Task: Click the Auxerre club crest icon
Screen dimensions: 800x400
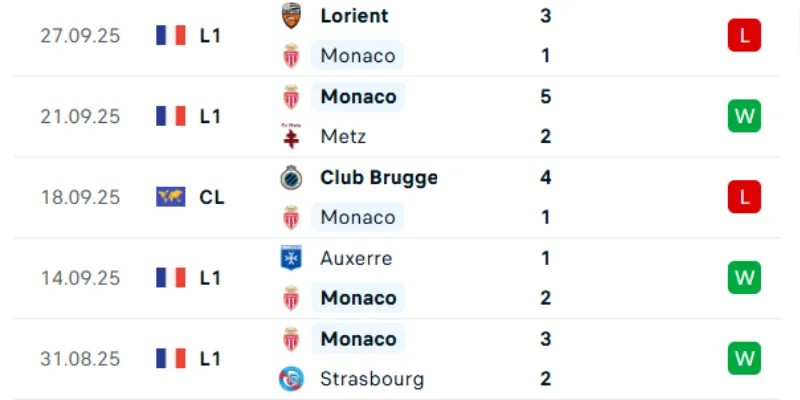Action: click(x=291, y=258)
